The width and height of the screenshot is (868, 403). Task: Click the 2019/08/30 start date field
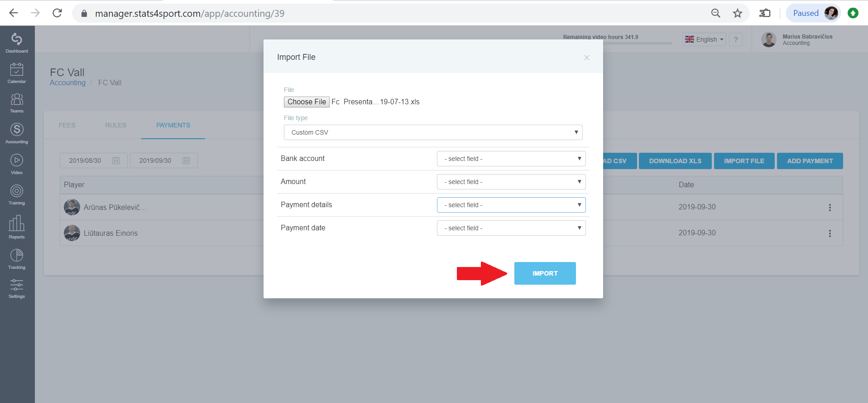tap(94, 160)
